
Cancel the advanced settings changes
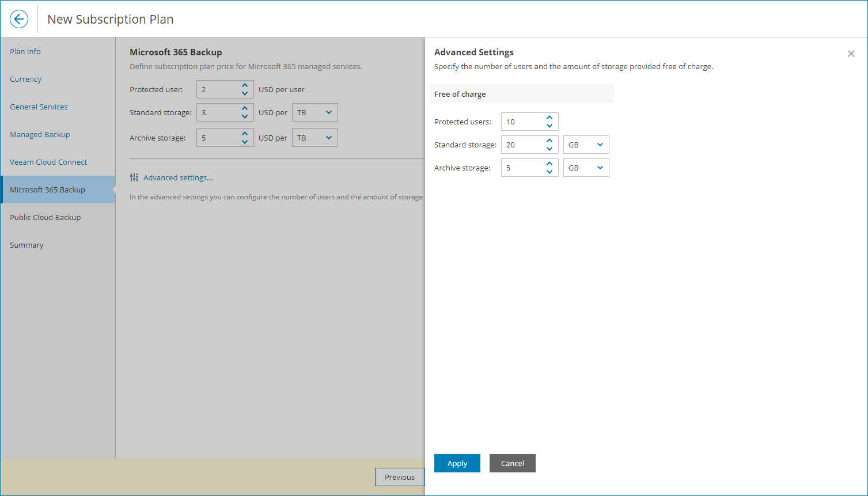click(x=512, y=463)
